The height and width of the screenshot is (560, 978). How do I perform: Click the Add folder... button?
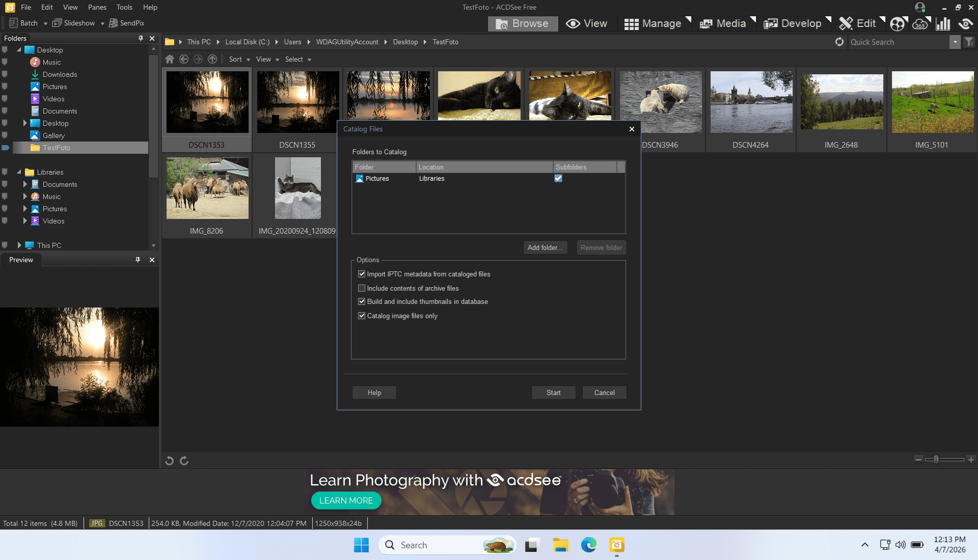(x=545, y=247)
